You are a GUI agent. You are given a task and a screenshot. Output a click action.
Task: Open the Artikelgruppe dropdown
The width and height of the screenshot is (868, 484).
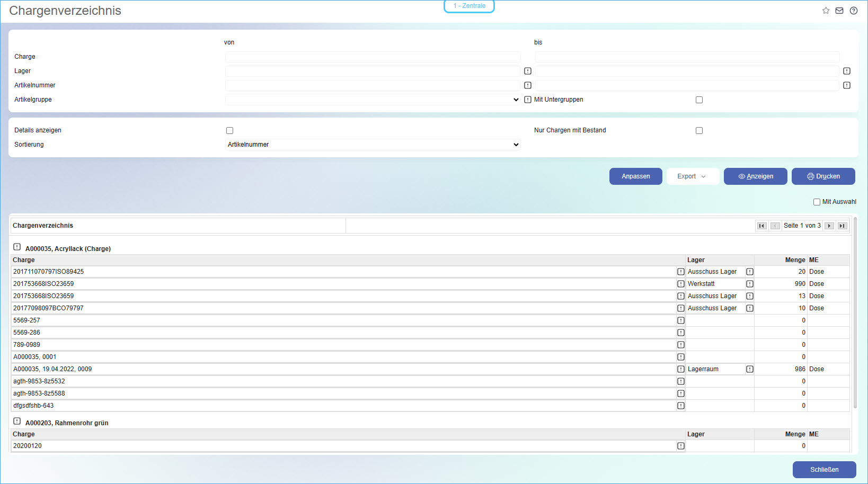(x=373, y=100)
